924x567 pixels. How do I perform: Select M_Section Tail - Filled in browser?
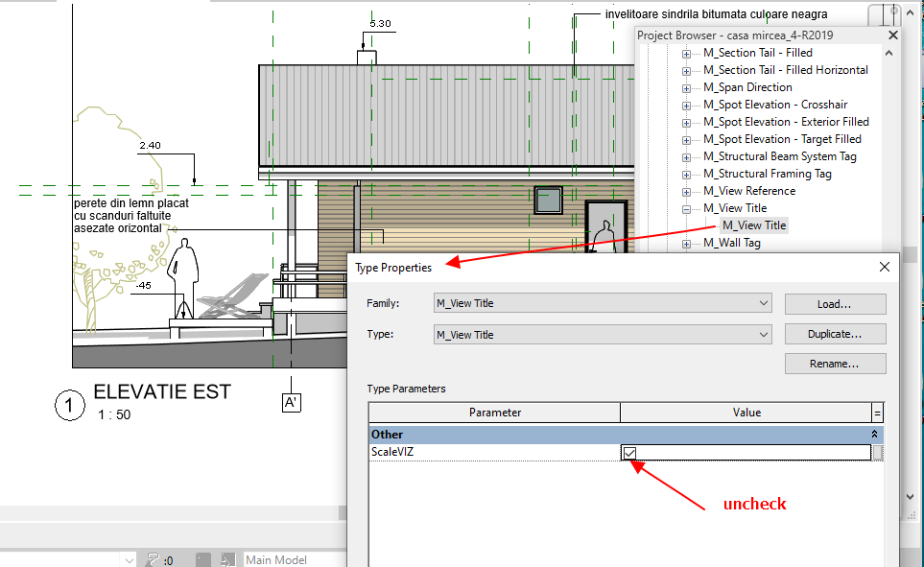758,53
